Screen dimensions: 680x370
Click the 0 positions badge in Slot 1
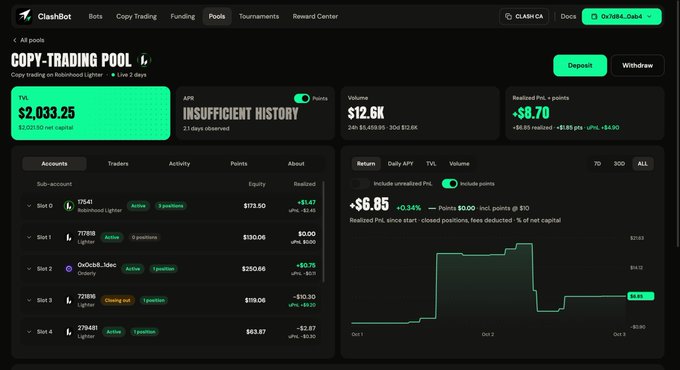pos(144,237)
